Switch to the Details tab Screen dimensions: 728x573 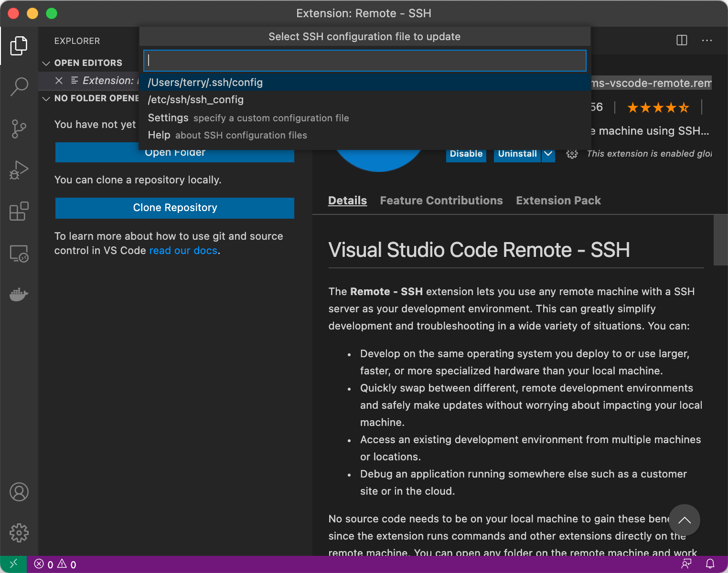(347, 201)
